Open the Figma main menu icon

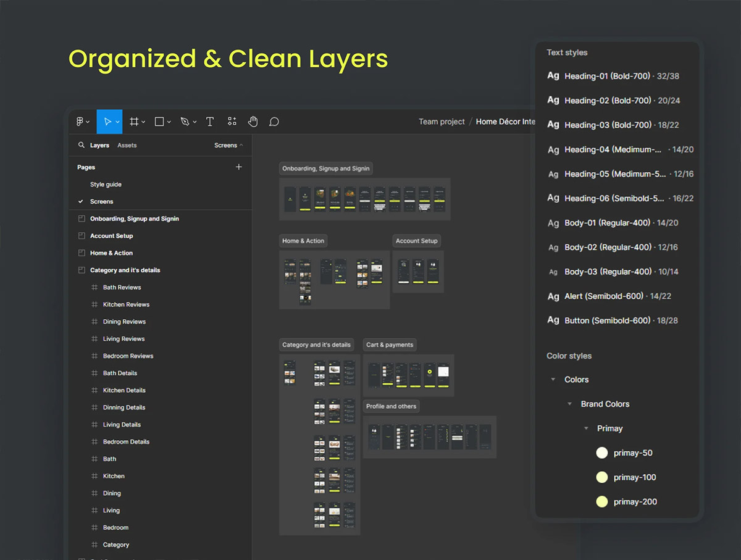80,122
